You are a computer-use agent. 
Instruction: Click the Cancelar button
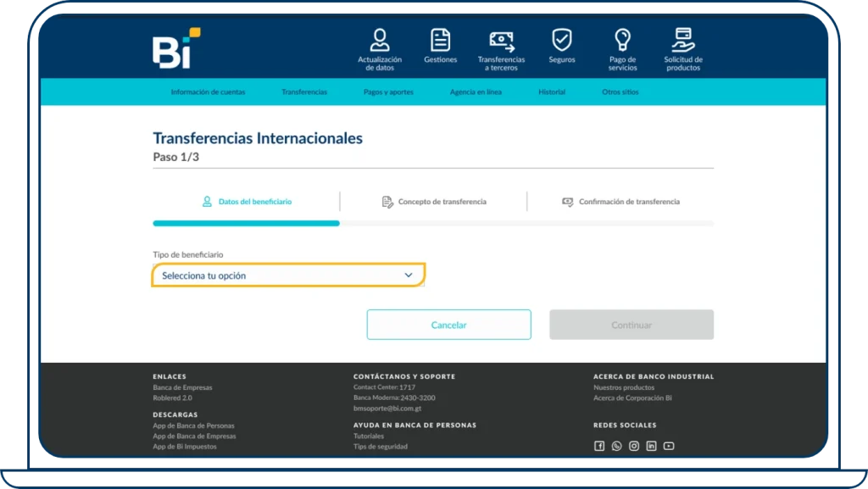(448, 325)
